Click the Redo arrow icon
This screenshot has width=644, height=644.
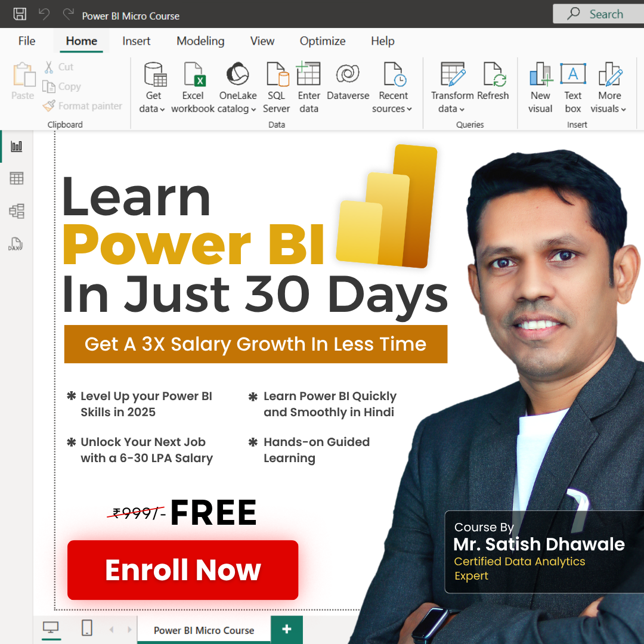click(x=68, y=14)
